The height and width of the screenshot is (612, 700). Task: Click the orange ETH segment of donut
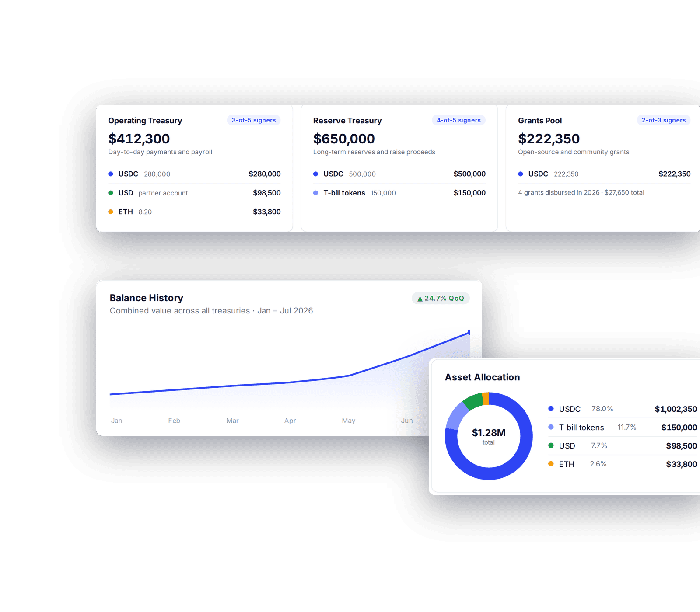click(x=486, y=398)
